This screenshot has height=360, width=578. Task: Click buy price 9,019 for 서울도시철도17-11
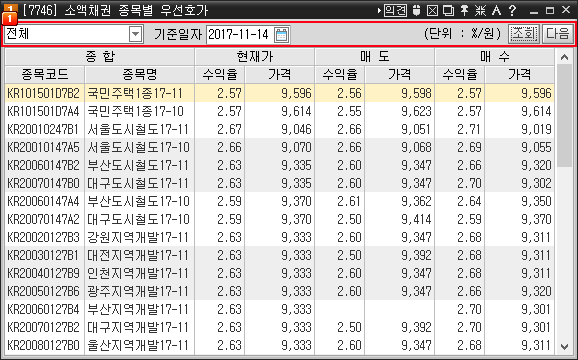tap(536, 129)
